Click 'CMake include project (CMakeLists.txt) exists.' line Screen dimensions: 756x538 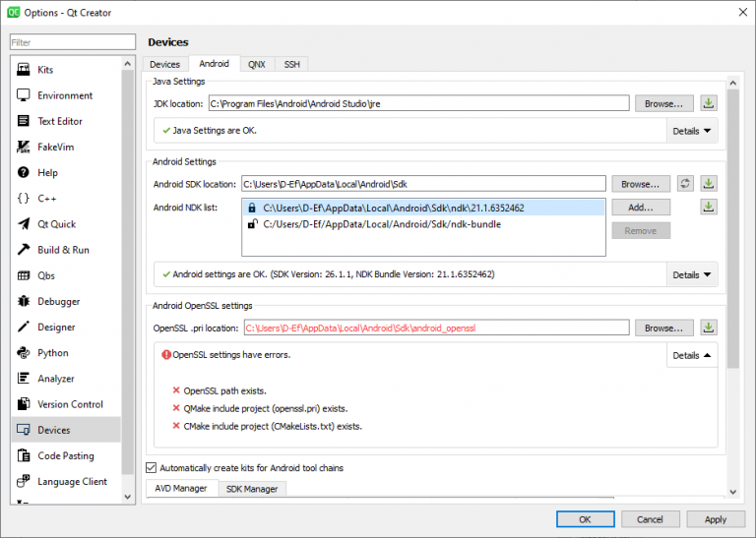pos(273,426)
